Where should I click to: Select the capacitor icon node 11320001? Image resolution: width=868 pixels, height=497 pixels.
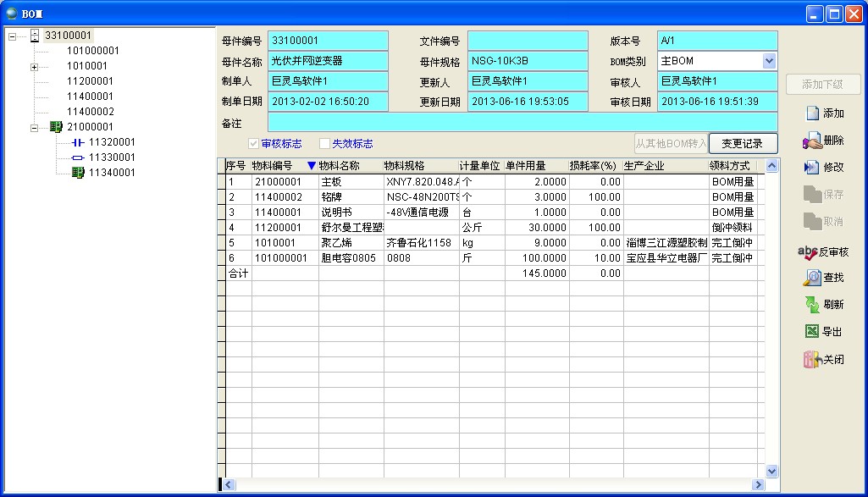click(x=79, y=142)
